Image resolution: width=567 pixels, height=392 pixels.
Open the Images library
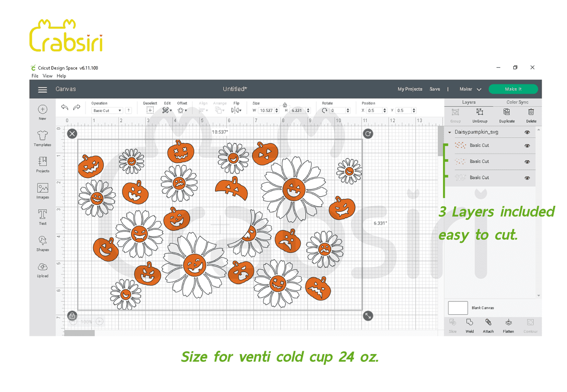(42, 190)
